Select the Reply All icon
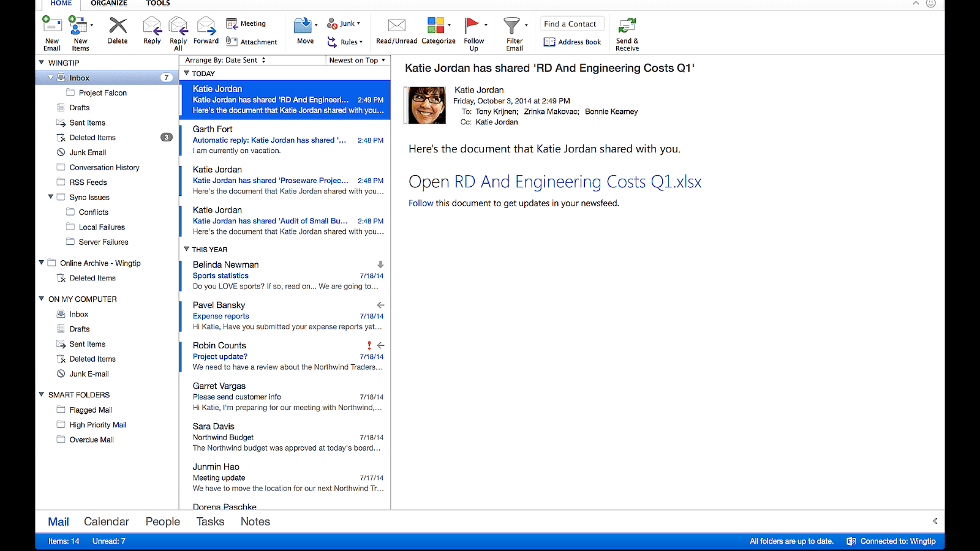Screen dimensions: 980x551 pos(178,32)
